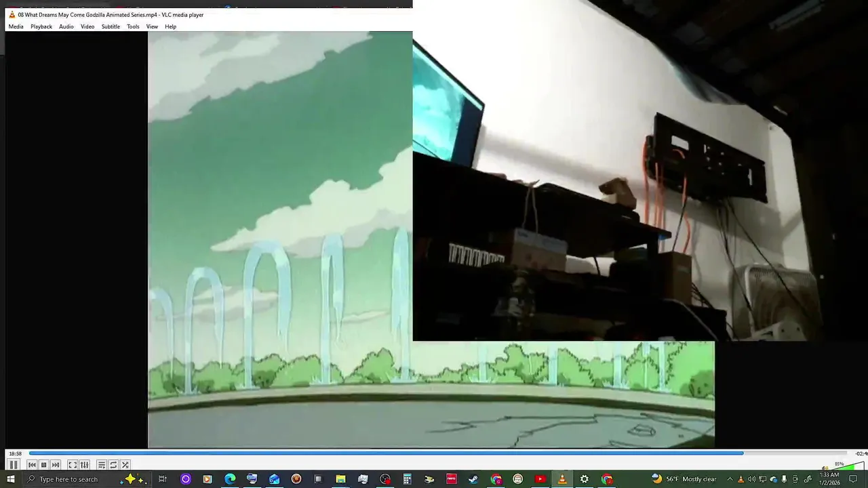Open Chrome with J profile badge
The width and height of the screenshot is (868, 488).
[606, 479]
